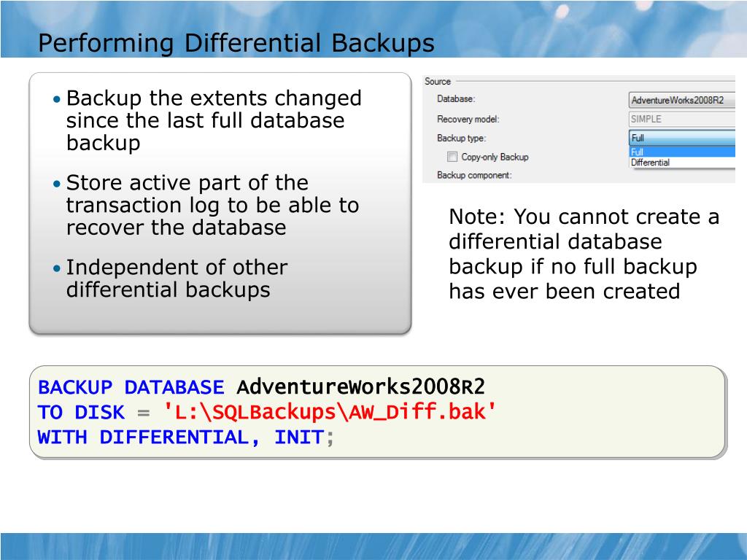The image size is (747, 560).
Task: Click the Backup component label
Action: pos(474,175)
